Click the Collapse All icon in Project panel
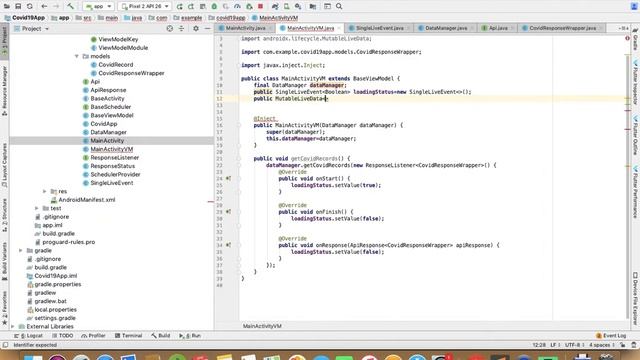Screen dimensions: 640x360 pos(181,29)
